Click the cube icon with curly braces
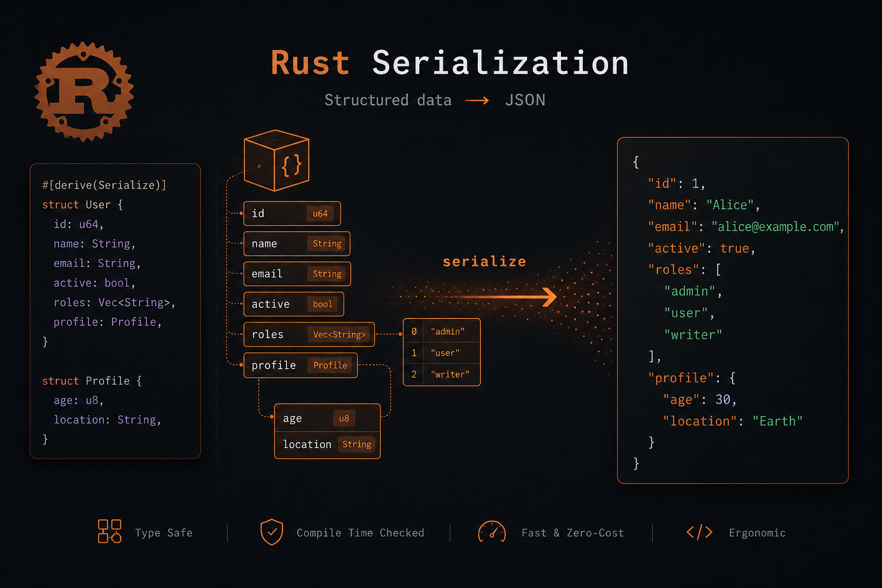The image size is (882, 588). click(277, 160)
